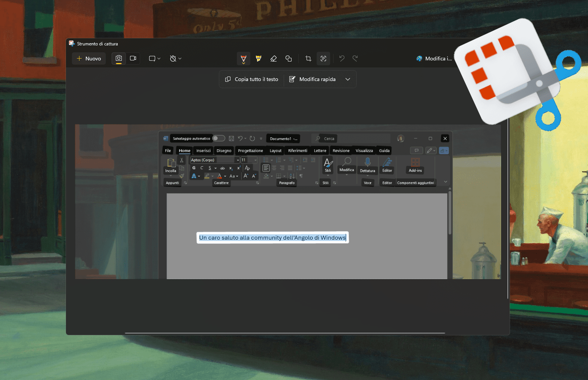Open the image with Modifica in Paint

pos(434,59)
